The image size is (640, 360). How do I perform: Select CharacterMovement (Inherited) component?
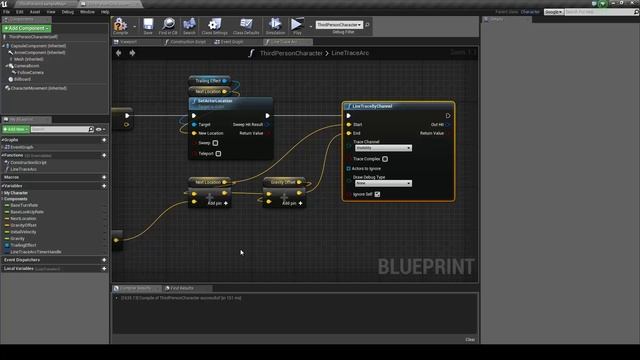38,88
